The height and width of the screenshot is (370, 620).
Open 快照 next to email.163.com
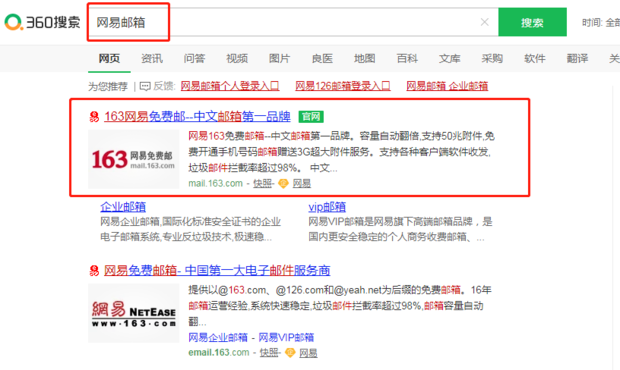(269, 353)
